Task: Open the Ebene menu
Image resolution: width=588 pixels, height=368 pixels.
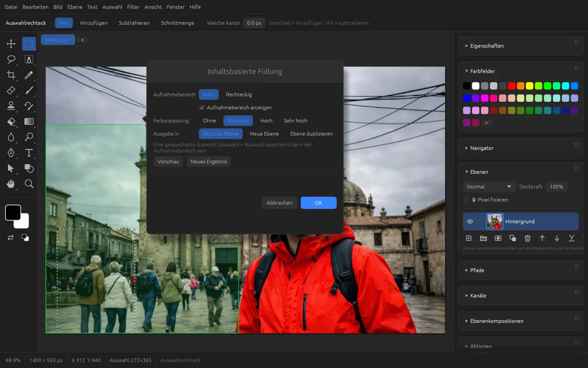Action: coord(75,7)
